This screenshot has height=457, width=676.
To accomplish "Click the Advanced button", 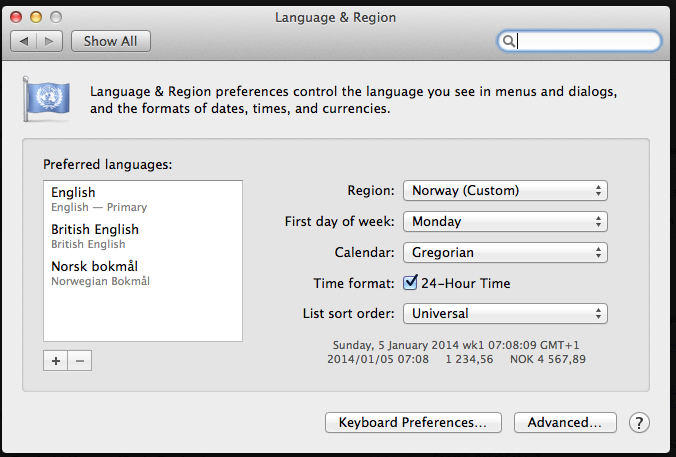I will click(x=565, y=423).
